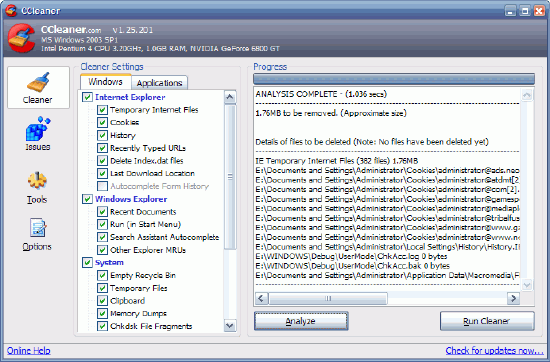Screen dimensions: 550x362
Task: Click results pane scroll up arrow
Action: pyautogui.click(x=527, y=95)
